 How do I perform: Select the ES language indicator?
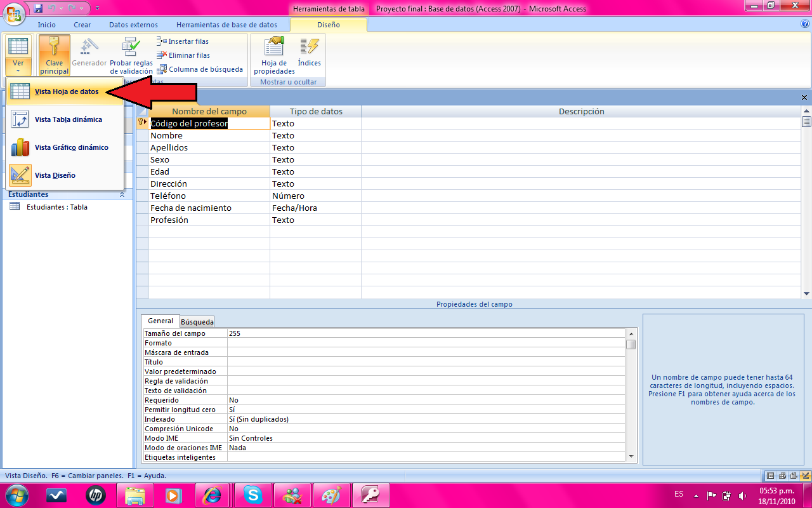coord(679,494)
